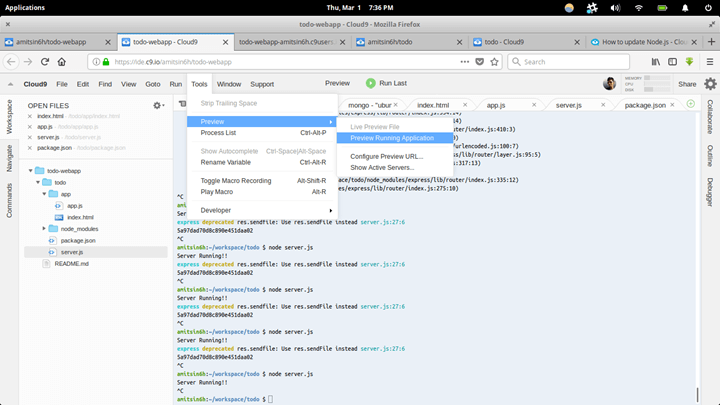Open new browser tab plus button
This screenshot has height=405, width=720.
click(711, 42)
